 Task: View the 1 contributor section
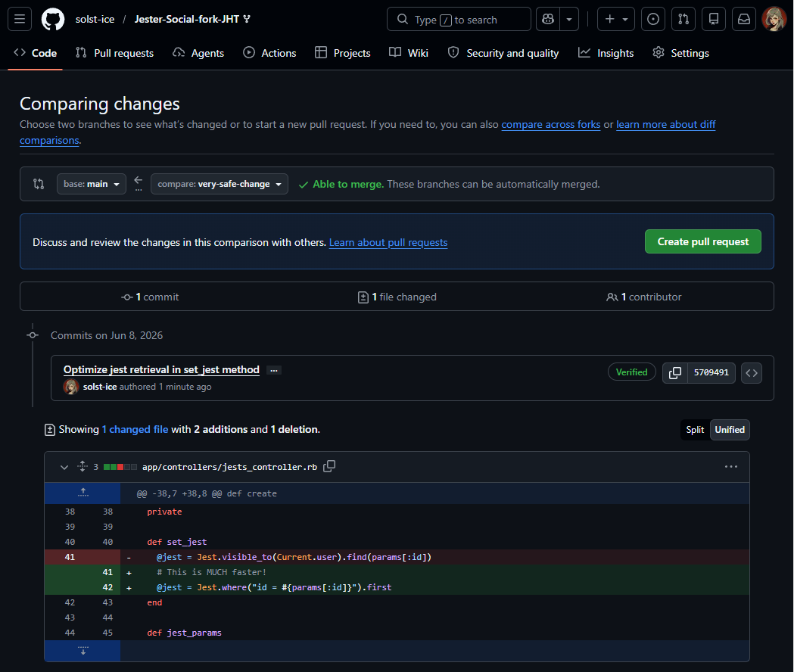(643, 297)
